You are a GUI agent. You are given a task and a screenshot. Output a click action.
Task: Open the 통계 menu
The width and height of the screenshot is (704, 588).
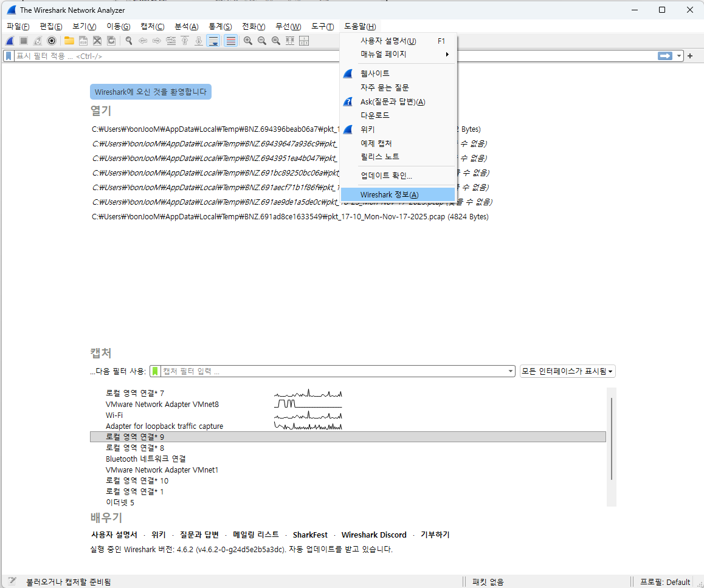(x=220, y=27)
